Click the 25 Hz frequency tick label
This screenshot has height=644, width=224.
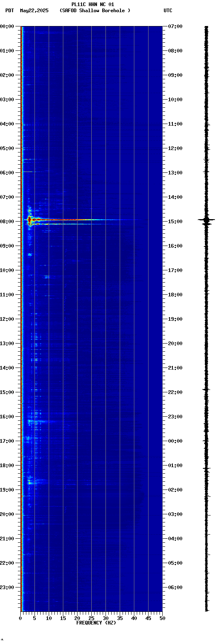click(x=91, y=618)
